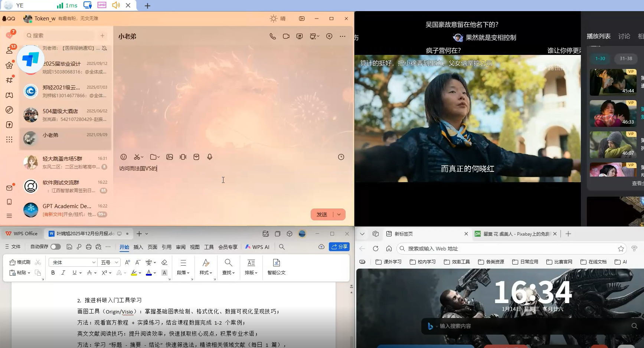Toggle the 自动保存 autosave switch
This screenshot has height=348, width=644.
(55, 247)
